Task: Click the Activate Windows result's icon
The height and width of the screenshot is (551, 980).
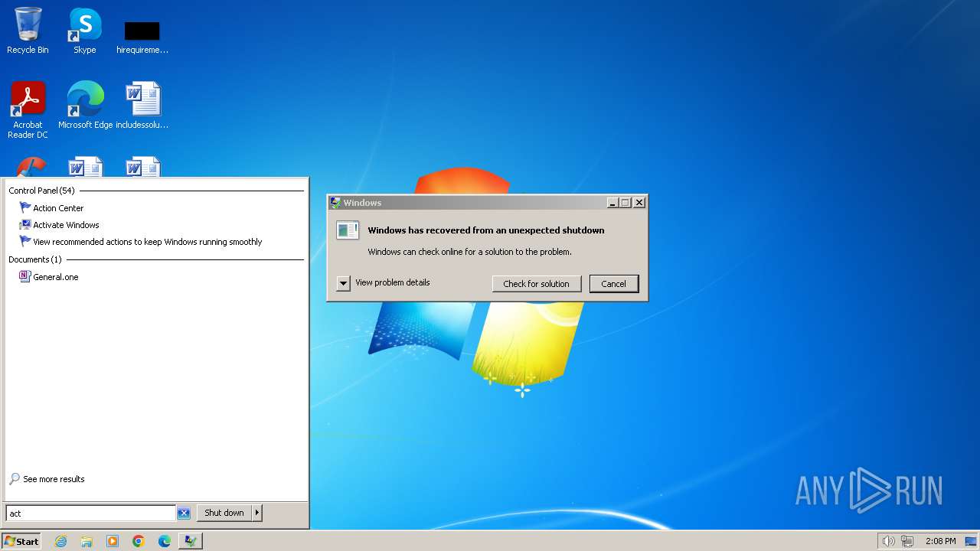Action: pos(24,225)
